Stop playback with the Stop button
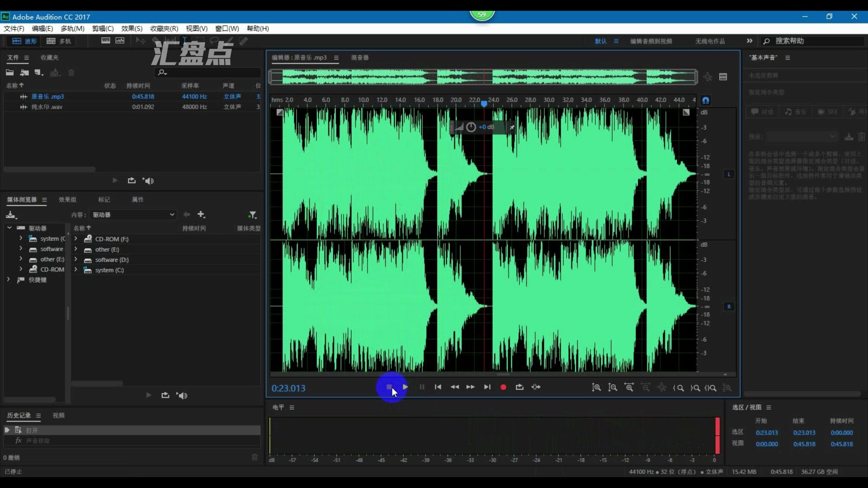868x488 pixels. [389, 387]
